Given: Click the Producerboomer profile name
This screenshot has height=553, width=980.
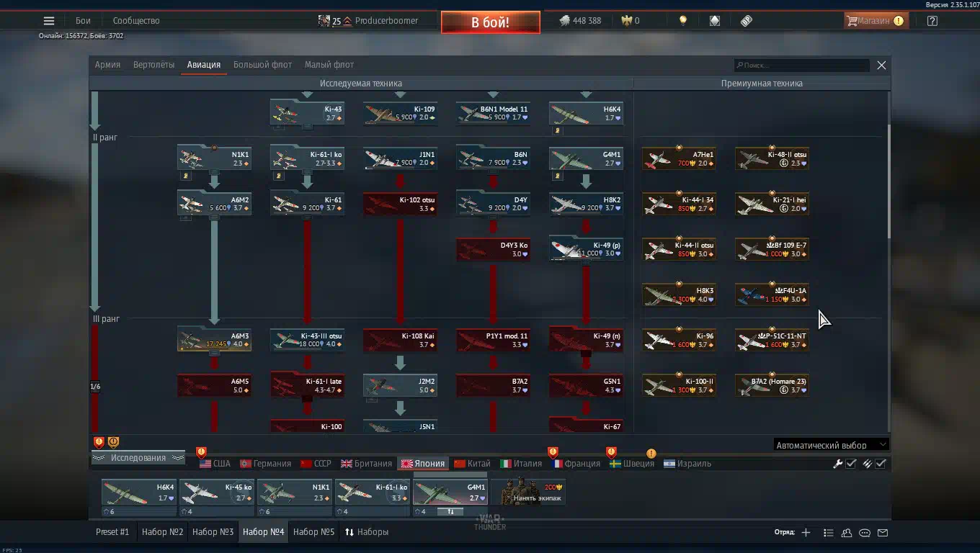Looking at the screenshot, I should pos(386,21).
